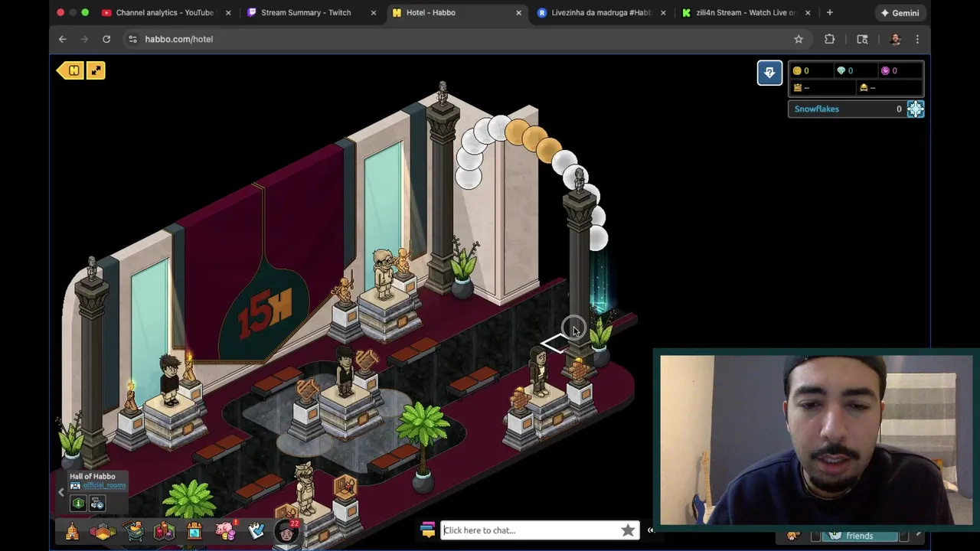The height and width of the screenshot is (551, 980).
Task: Switch to Stream Summary Twitch tab
Action: [x=305, y=12]
